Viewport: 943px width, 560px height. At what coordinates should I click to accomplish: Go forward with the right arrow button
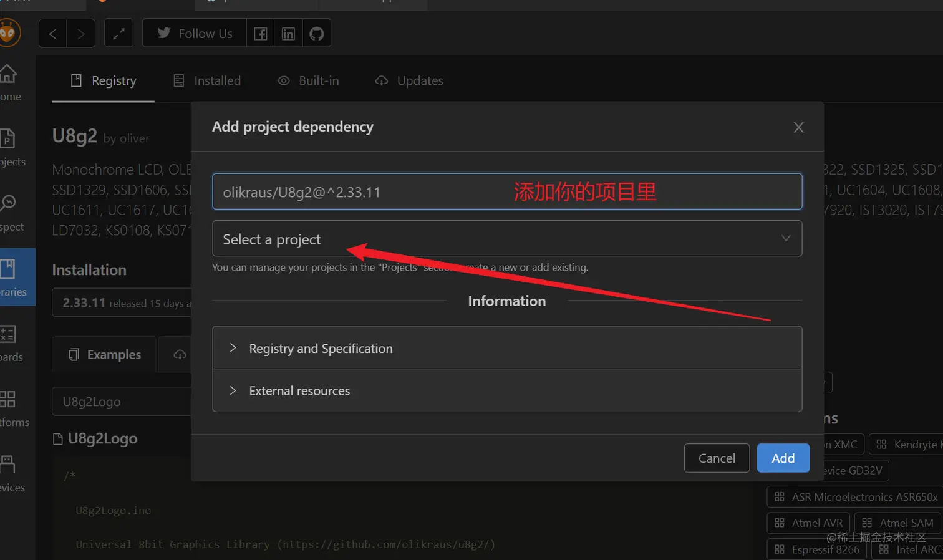click(81, 34)
